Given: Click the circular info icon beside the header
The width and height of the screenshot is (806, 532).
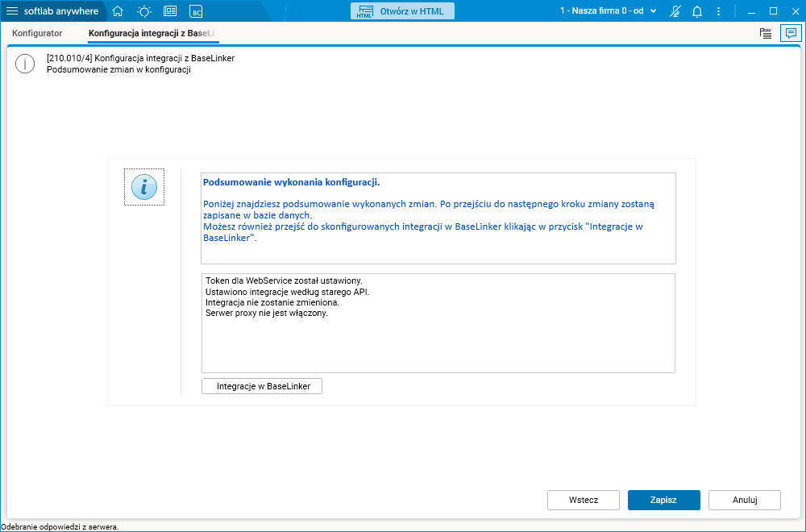Looking at the screenshot, I should pyautogui.click(x=25, y=64).
